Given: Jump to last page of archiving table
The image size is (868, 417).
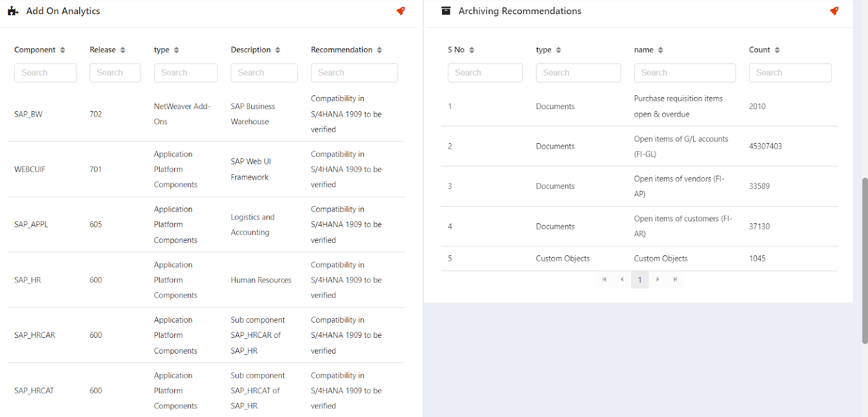Looking at the screenshot, I should pos(675,279).
